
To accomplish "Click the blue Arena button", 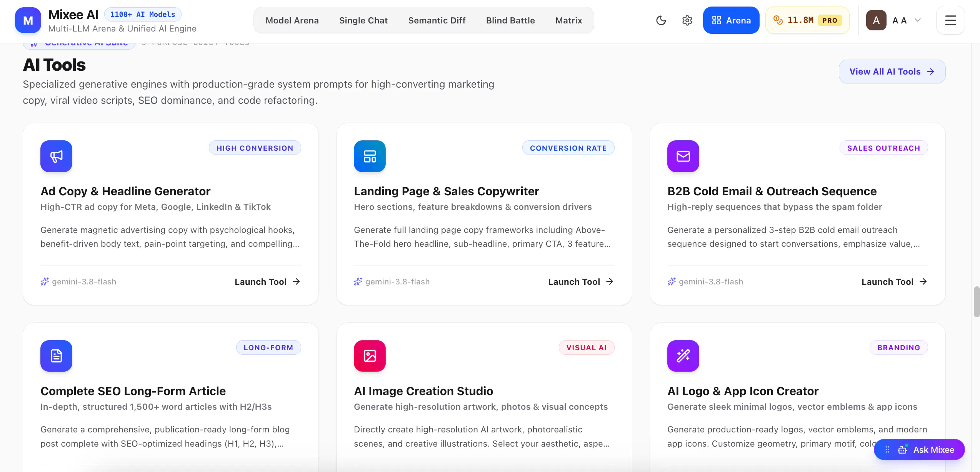I will (x=731, y=20).
